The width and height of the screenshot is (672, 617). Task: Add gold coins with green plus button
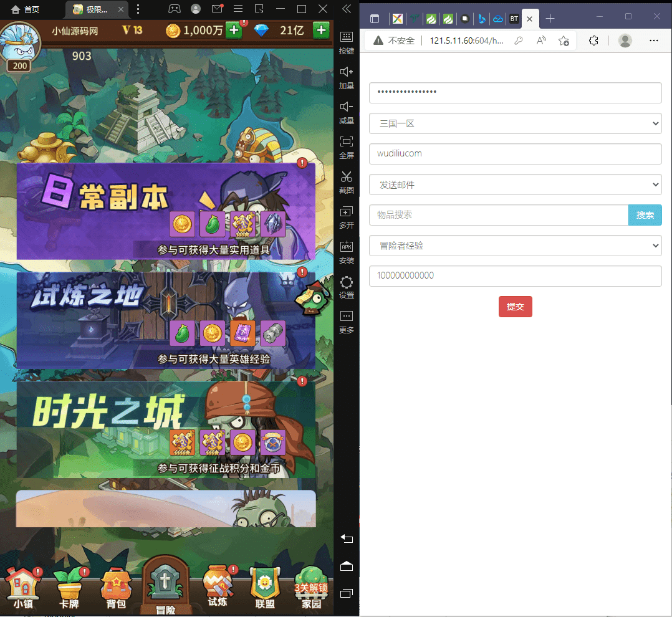(234, 31)
